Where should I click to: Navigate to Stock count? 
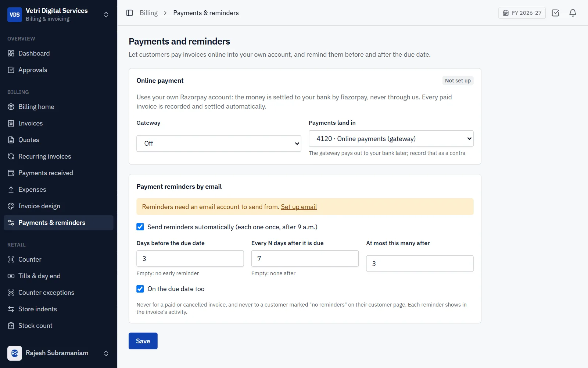coord(58,326)
